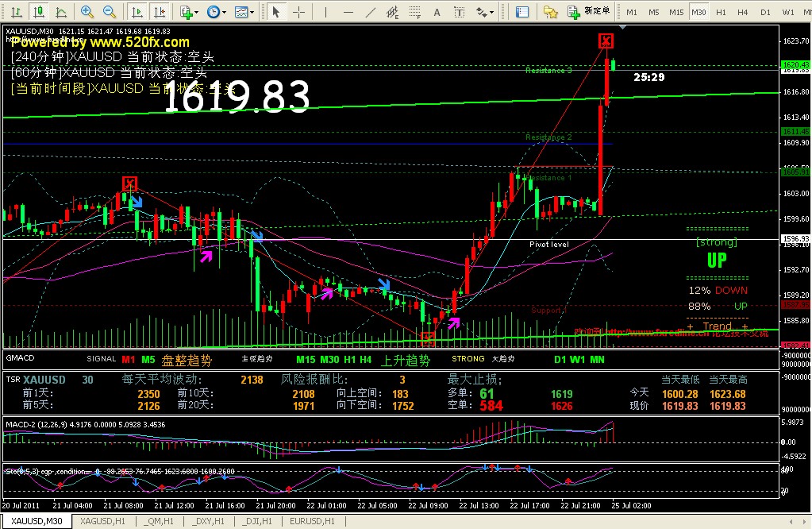Select the vertical line drawing tool
This screenshot has height=529, width=812.
click(325, 11)
